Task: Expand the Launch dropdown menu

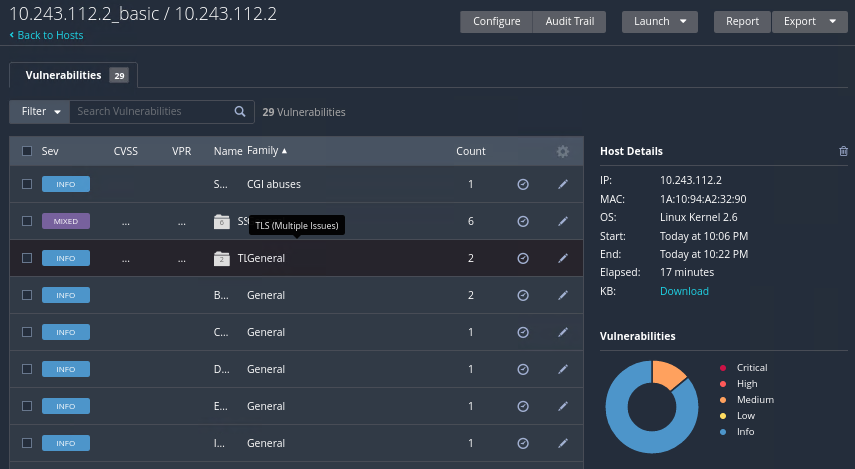Action: click(x=659, y=21)
